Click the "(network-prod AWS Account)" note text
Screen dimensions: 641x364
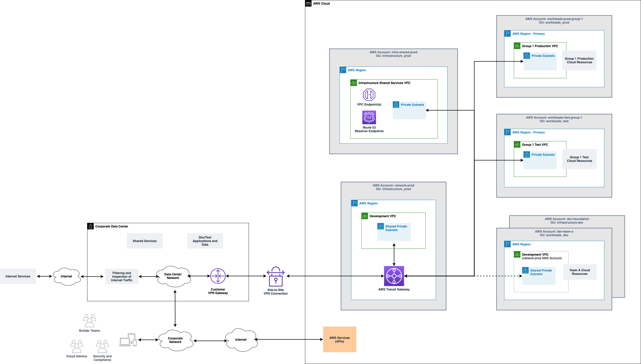(x=542, y=258)
